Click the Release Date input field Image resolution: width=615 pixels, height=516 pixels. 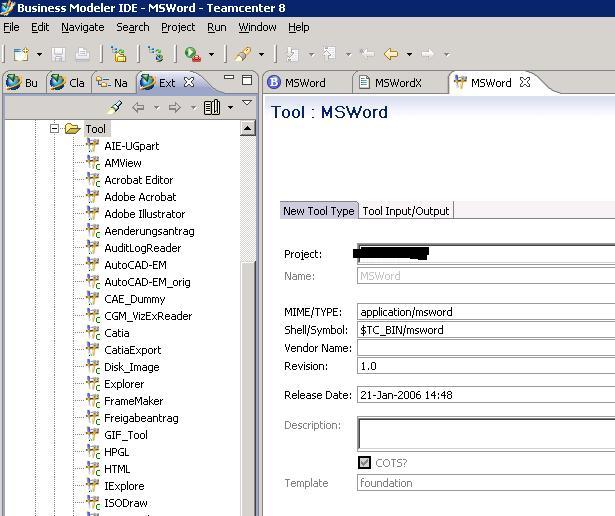486,395
